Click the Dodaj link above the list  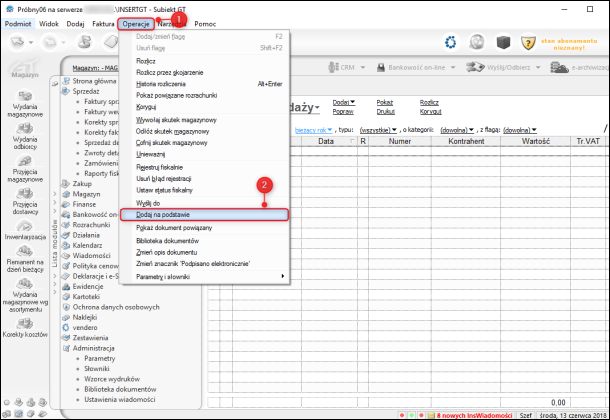tap(344, 102)
